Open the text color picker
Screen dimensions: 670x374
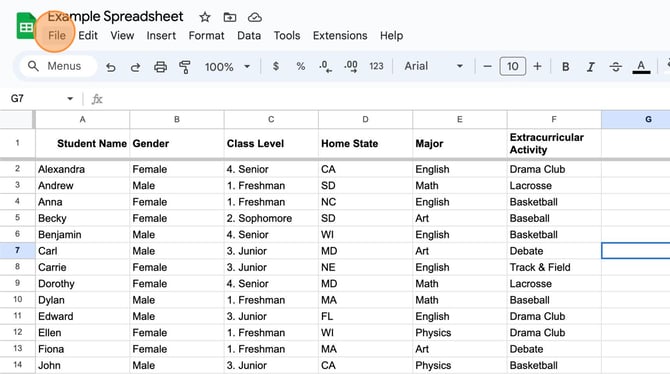coord(641,67)
